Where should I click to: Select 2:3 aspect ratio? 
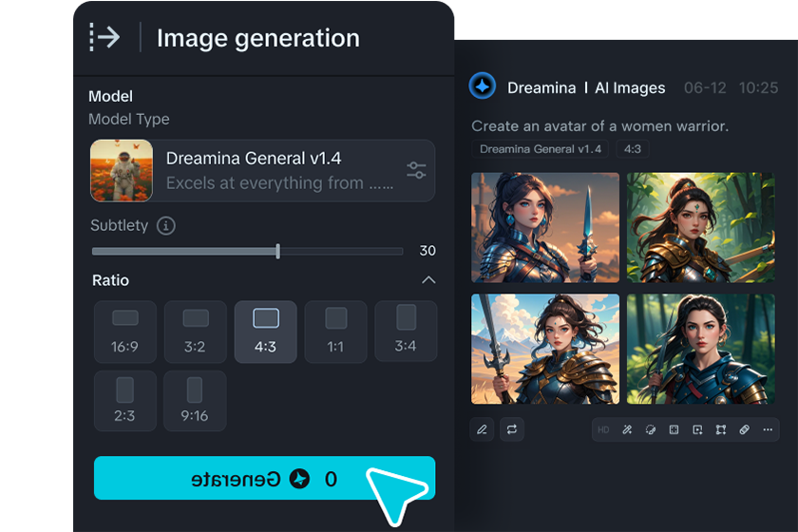tap(125, 401)
